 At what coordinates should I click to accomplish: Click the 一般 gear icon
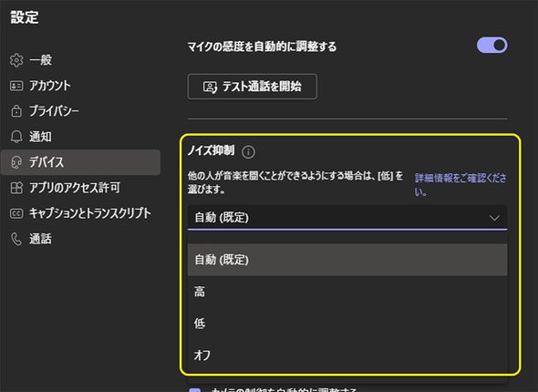point(16,60)
